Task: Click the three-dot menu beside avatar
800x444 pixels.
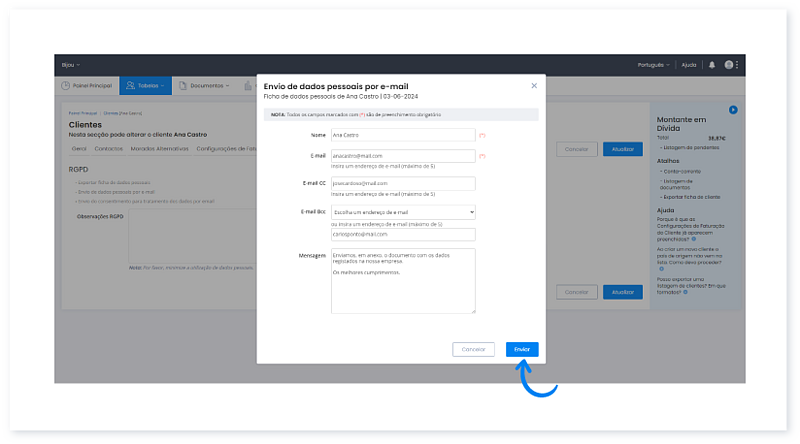Action: (x=738, y=65)
